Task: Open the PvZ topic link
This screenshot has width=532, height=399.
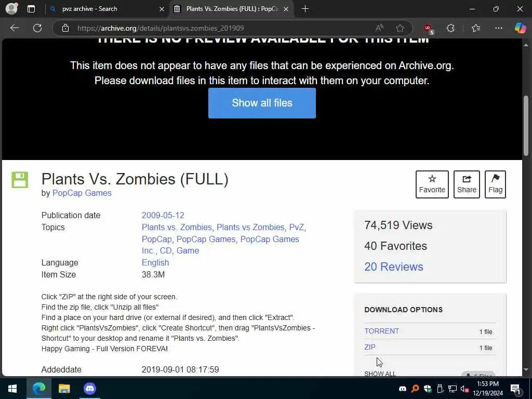Action: click(x=297, y=228)
